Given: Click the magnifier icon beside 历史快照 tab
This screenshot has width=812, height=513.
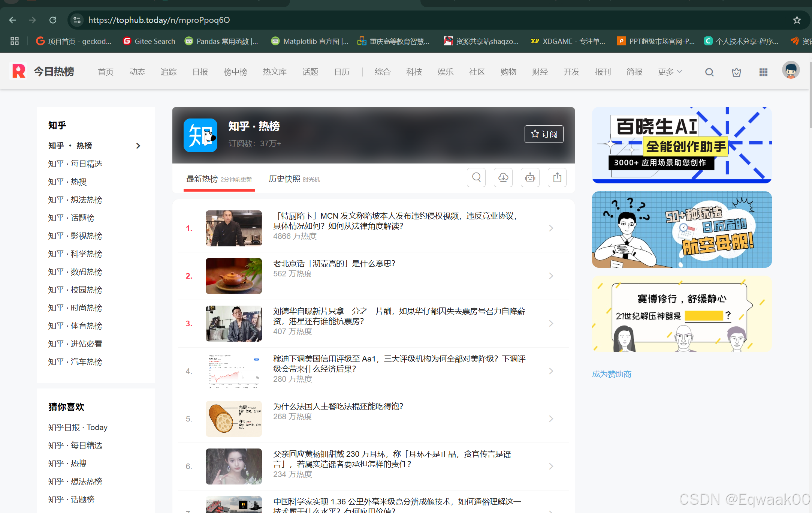Looking at the screenshot, I should click(x=476, y=177).
